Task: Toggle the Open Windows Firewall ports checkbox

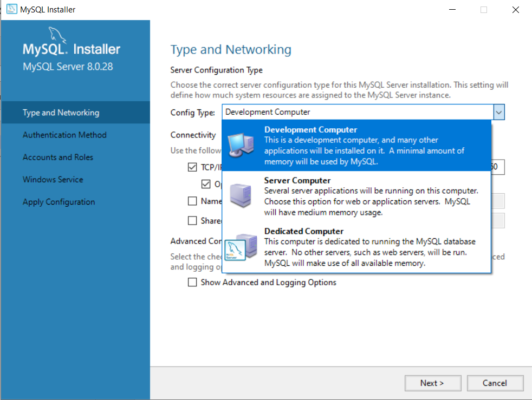Action: [x=206, y=184]
